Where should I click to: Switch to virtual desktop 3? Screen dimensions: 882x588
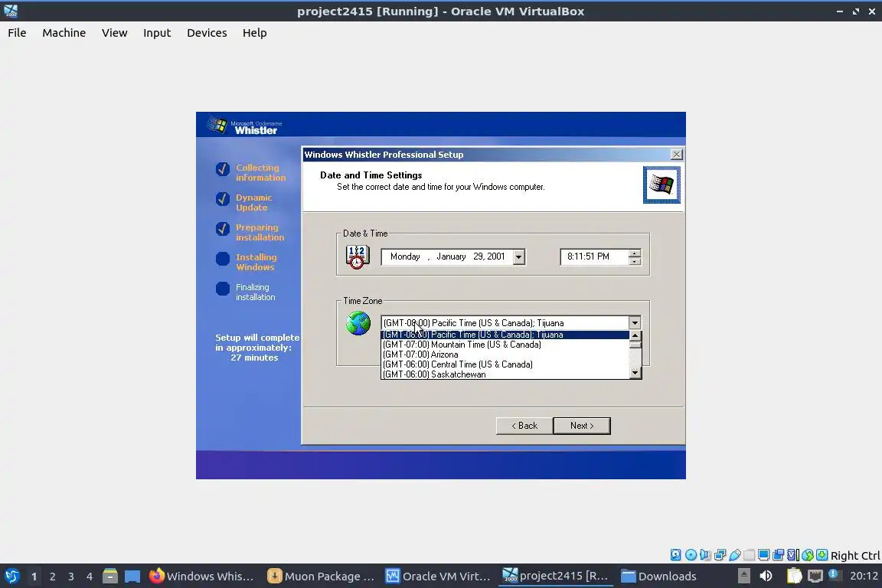pos(71,577)
